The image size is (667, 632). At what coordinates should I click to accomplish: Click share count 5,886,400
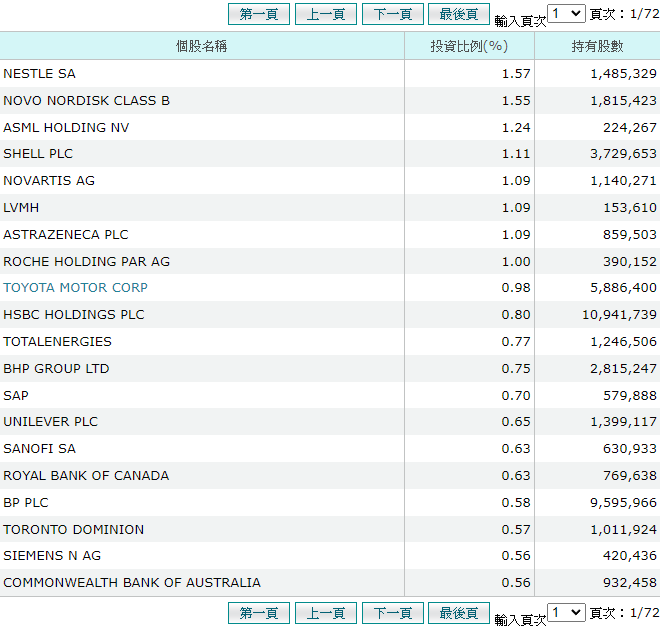click(x=624, y=288)
